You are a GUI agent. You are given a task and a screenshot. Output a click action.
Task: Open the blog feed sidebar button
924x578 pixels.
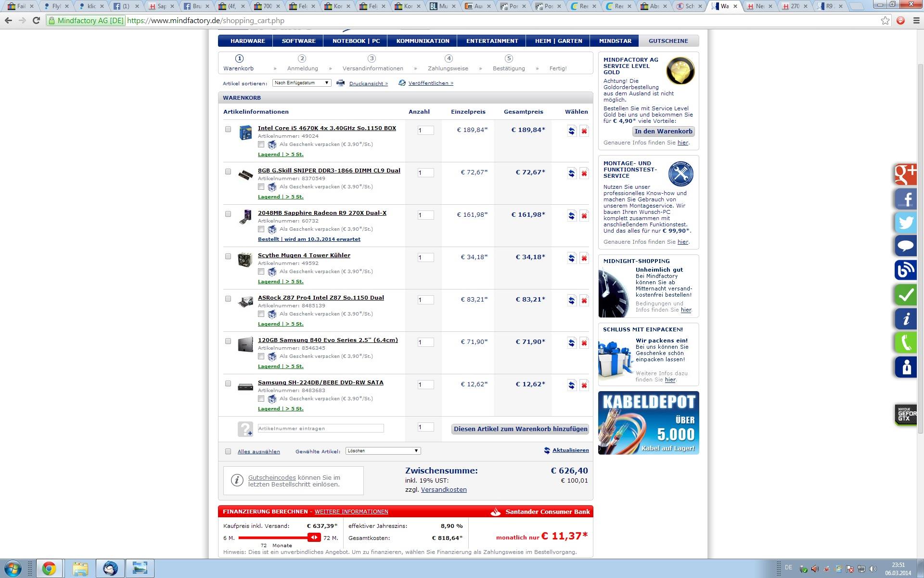point(906,270)
